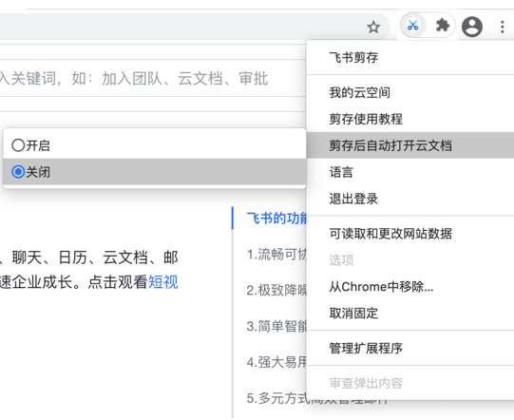Choose 我的云空间 from the menu
The image size is (514, 420).
[410, 92]
